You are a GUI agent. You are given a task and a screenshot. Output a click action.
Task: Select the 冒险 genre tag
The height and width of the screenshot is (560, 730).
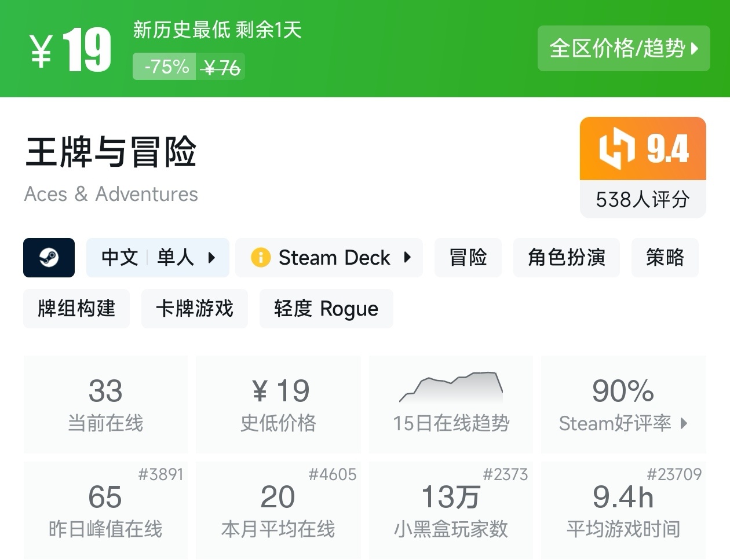[x=468, y=258]
